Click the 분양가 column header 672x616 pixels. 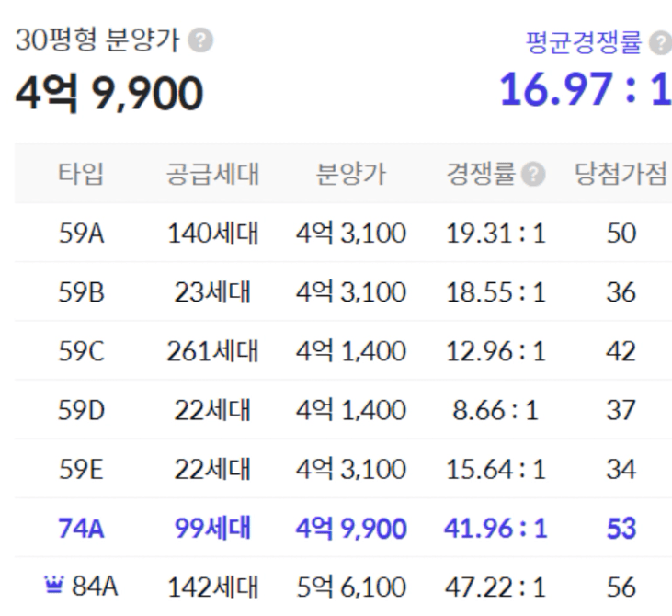[x=350, y=174]
